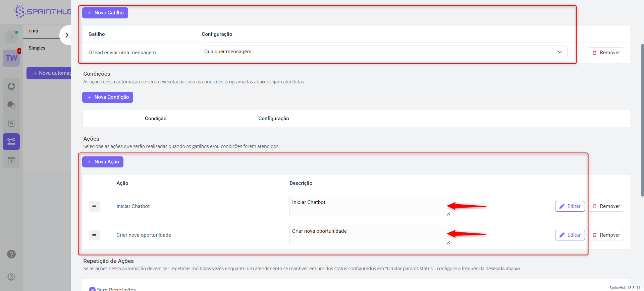Click the automation robot arm sidebar icon
The height and width of the screenshot is (291, 644).
click(11, 142)
